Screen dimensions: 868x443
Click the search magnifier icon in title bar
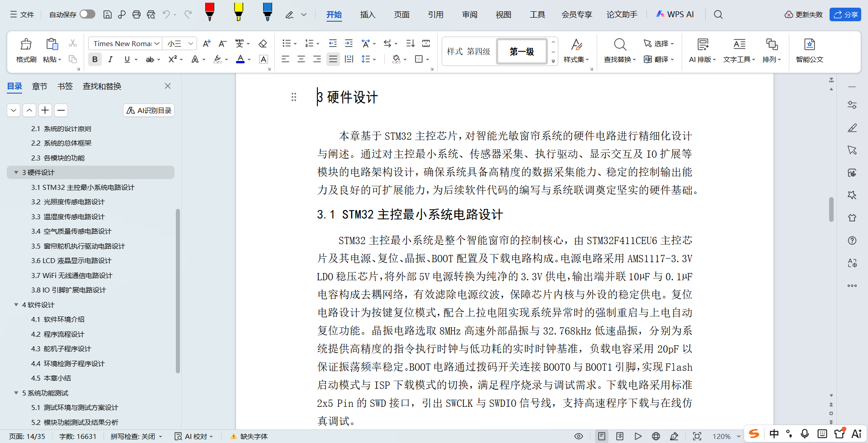[x=718, y=14]
